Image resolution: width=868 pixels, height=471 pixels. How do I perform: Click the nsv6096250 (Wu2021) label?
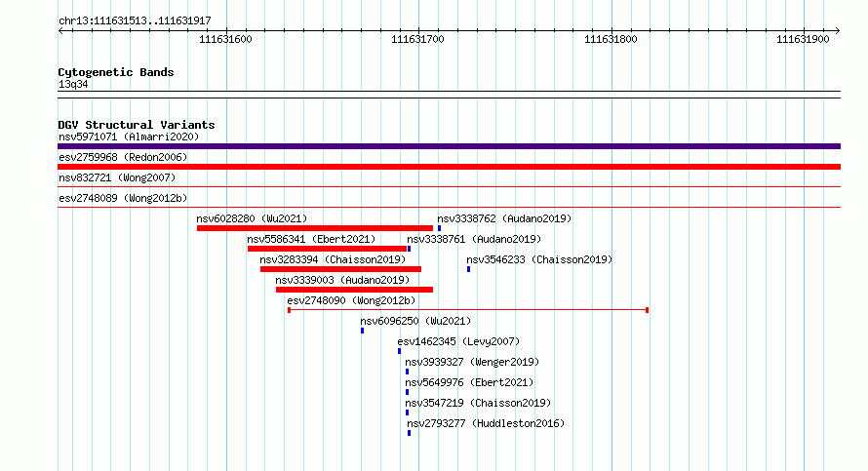click(x=415, y=321)
